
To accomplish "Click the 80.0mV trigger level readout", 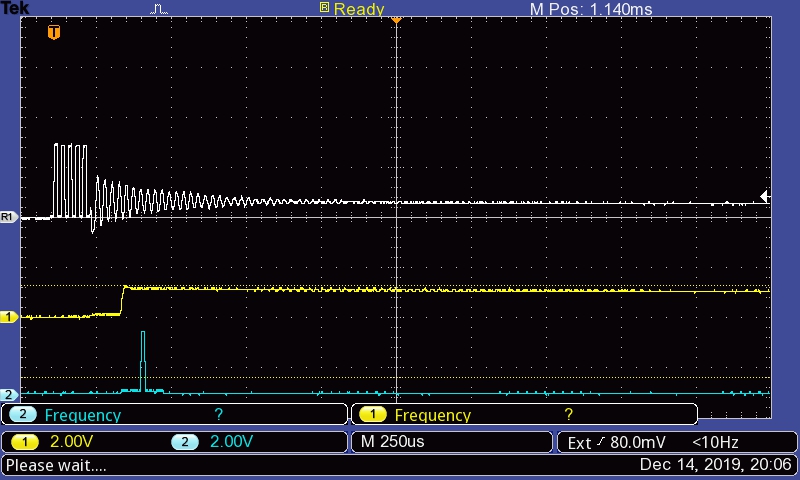I will tap(638, 442).
